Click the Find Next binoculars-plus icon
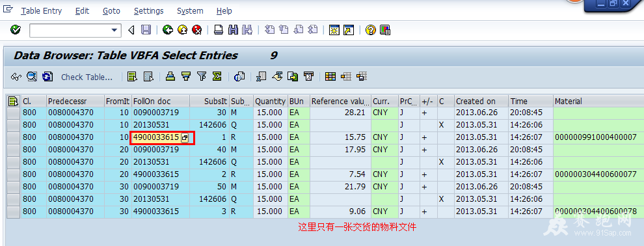 247,30
